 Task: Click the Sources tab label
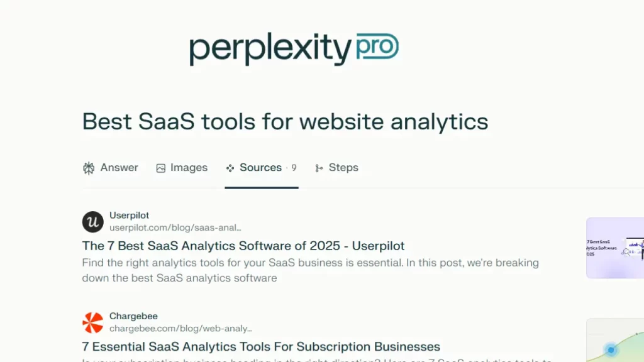pos(260,168)
